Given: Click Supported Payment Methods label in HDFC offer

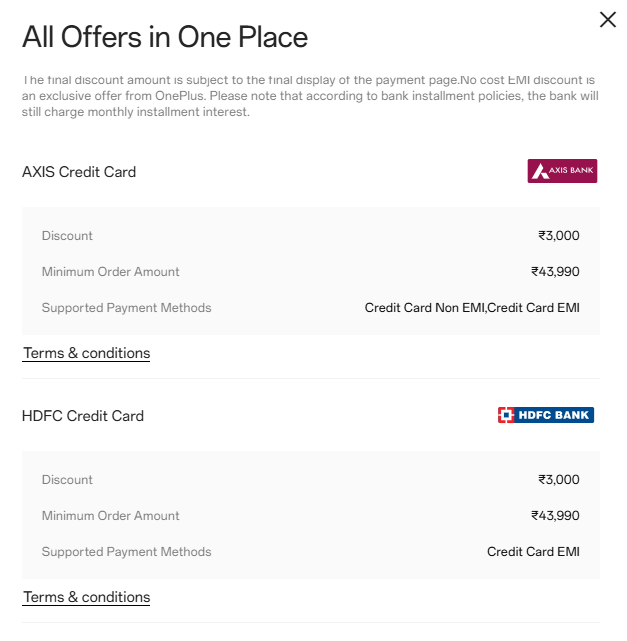Looking at the screenshot, I should coord(127,552).
